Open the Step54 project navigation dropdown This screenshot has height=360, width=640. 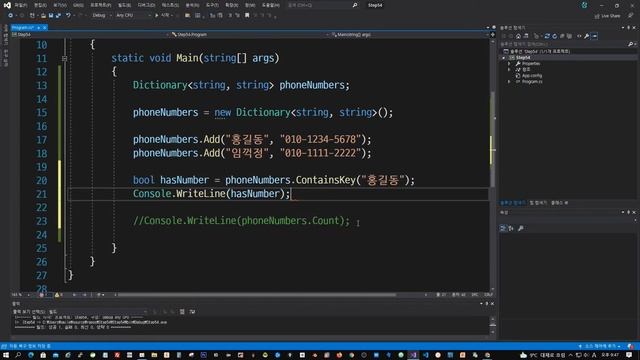click(90, 35)
